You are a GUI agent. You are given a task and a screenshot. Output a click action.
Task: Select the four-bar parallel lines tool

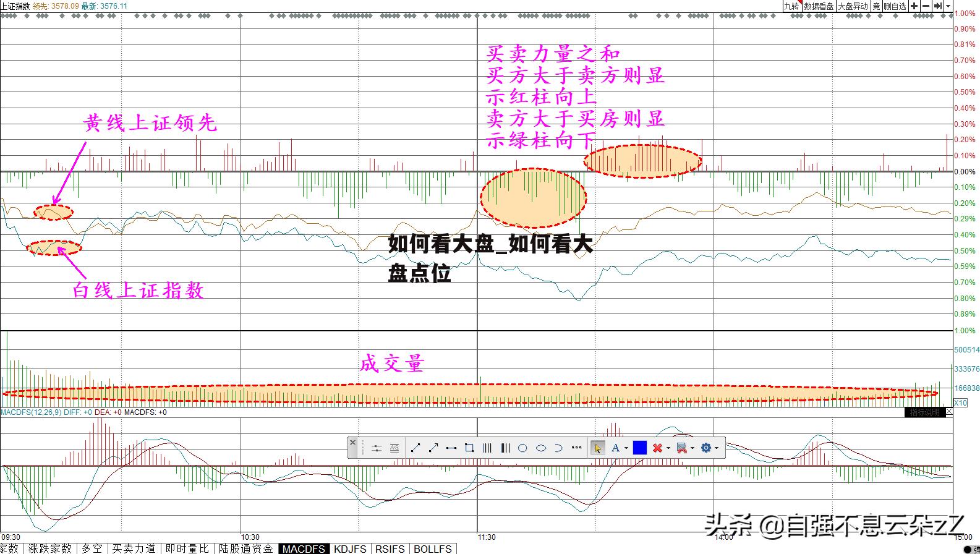[x=487, y=448]
